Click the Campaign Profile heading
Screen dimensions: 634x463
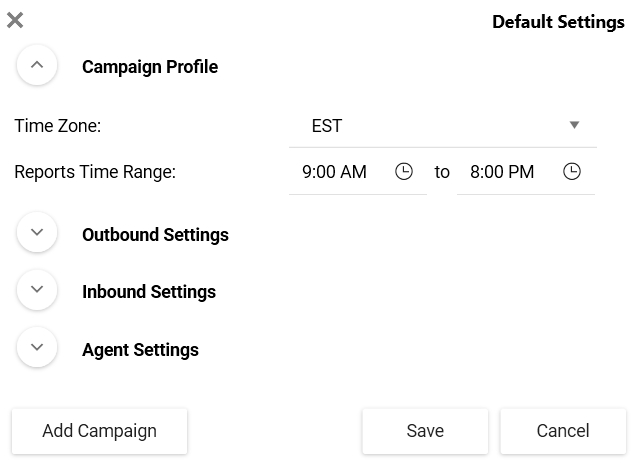(x=150, y=67)
